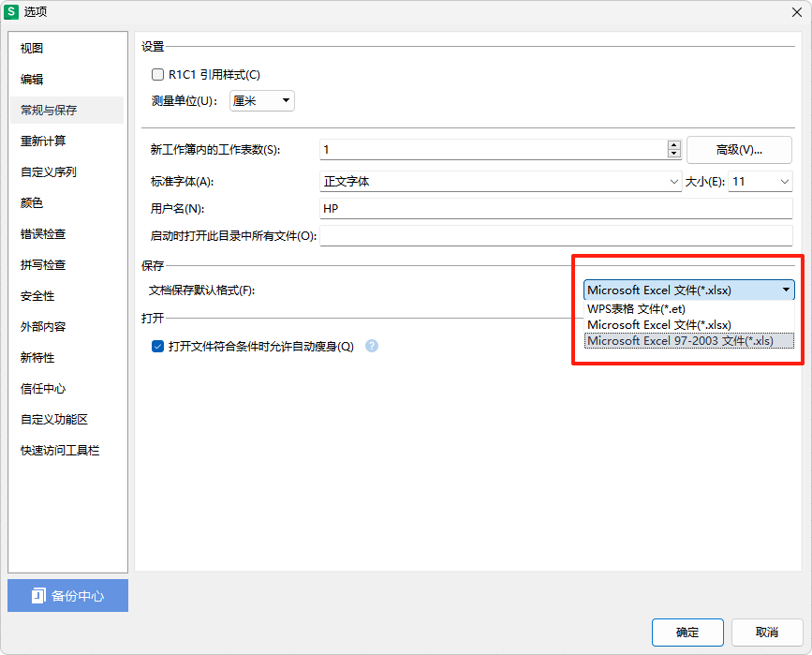The image size is (812, 655).
Task: Open the 错误检查 category
Action: [66, 234]
